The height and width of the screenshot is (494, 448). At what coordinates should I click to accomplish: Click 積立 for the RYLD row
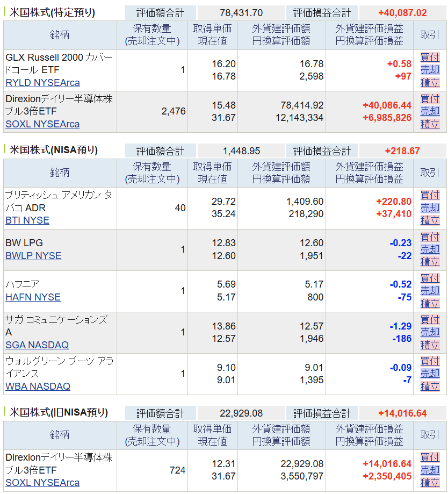tap(430, 83)
